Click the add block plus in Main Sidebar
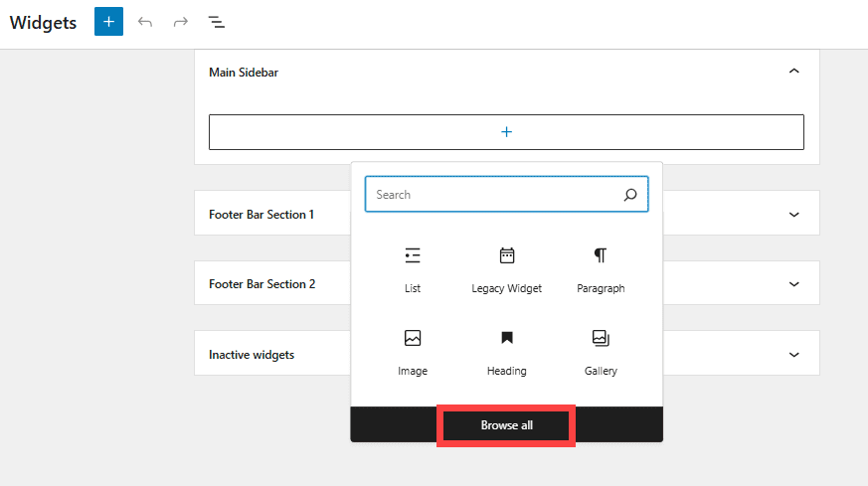 click(506, 132)
